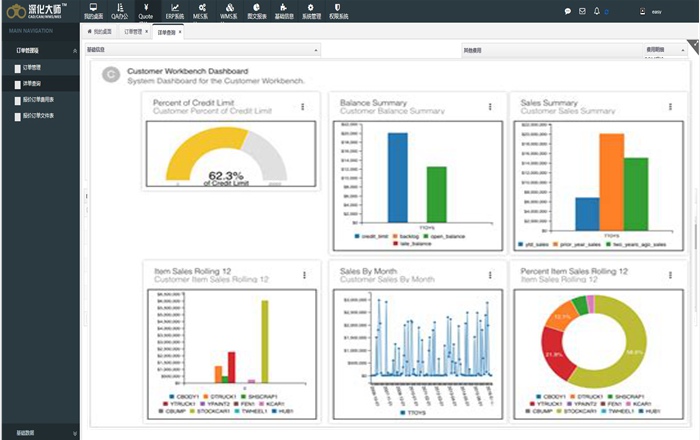Image resolution: width=700 pixels, height=440 pixels.
Task: Click the orange bar in Sales Summary chart
Action: point(611,182)
